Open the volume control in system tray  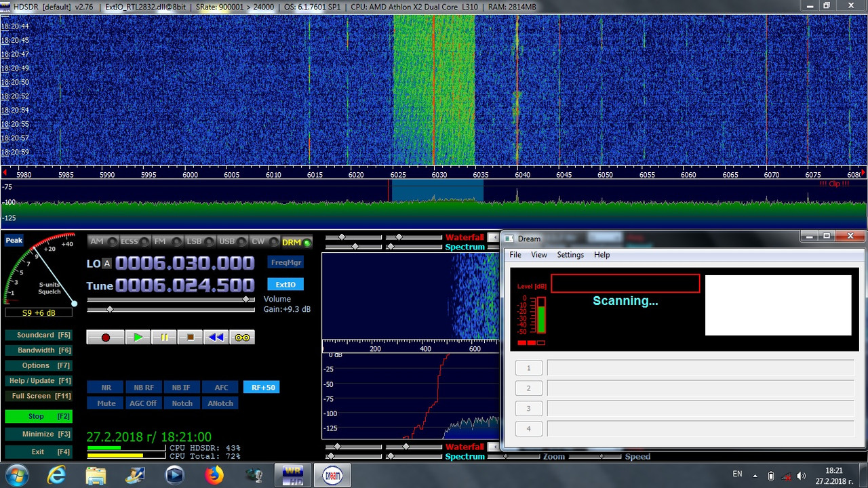[x=801, y=475]
